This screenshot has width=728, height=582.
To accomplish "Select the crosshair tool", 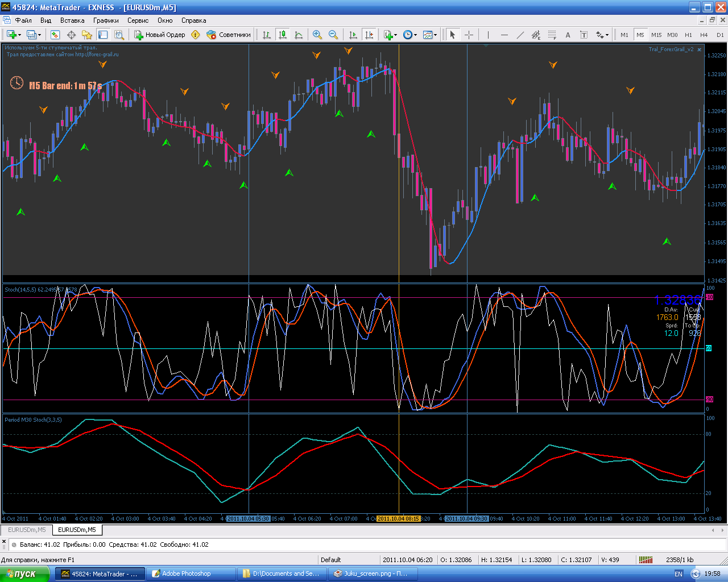I will coord(469,35).
